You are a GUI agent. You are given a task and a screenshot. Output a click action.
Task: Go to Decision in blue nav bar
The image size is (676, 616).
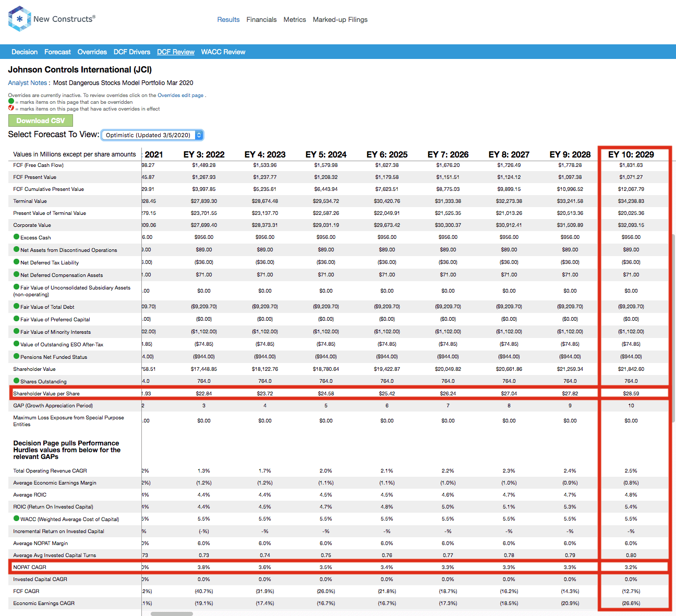[x=25, y=52]
